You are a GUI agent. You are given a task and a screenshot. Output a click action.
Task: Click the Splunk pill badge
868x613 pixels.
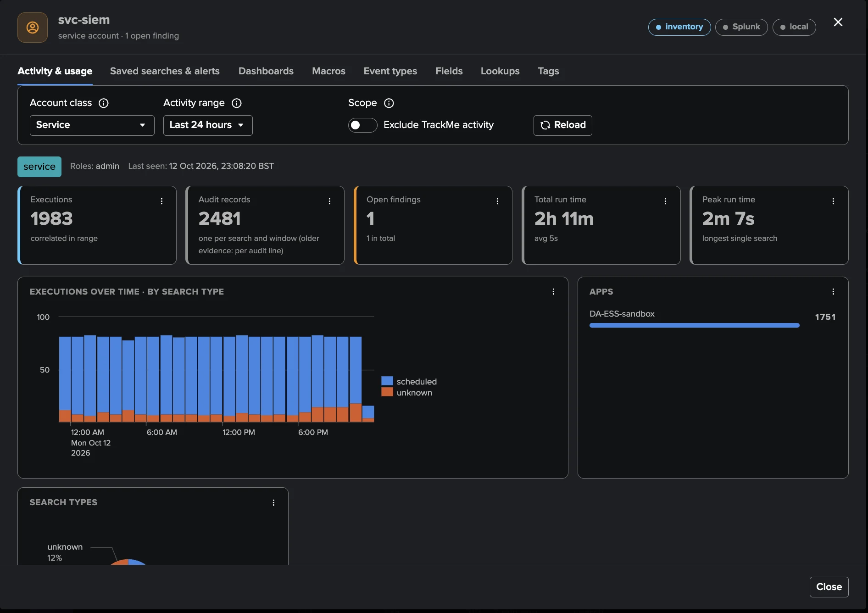pyautogui.click(x=741, y=27)
